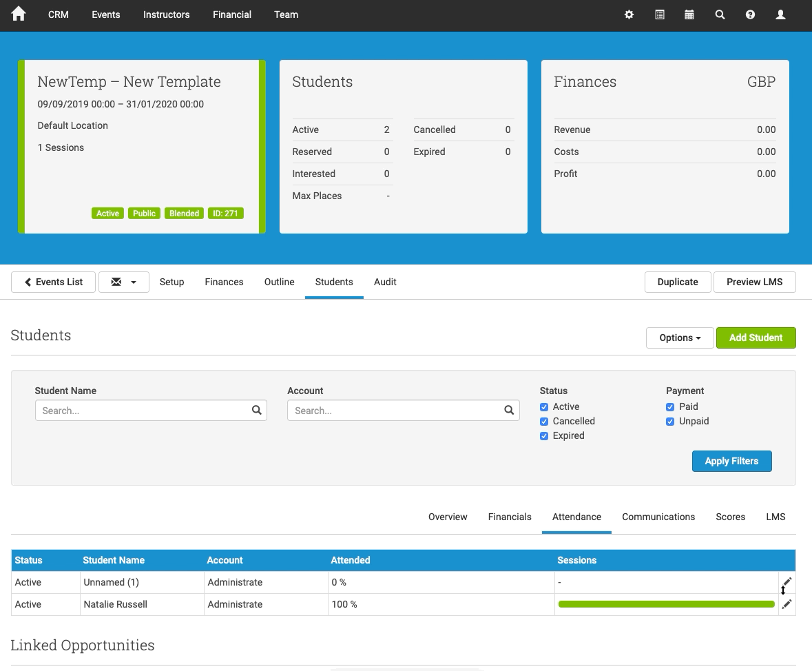Open the Events menu
The height and width of the screenshot is (671, 812).
coord(105,14)
